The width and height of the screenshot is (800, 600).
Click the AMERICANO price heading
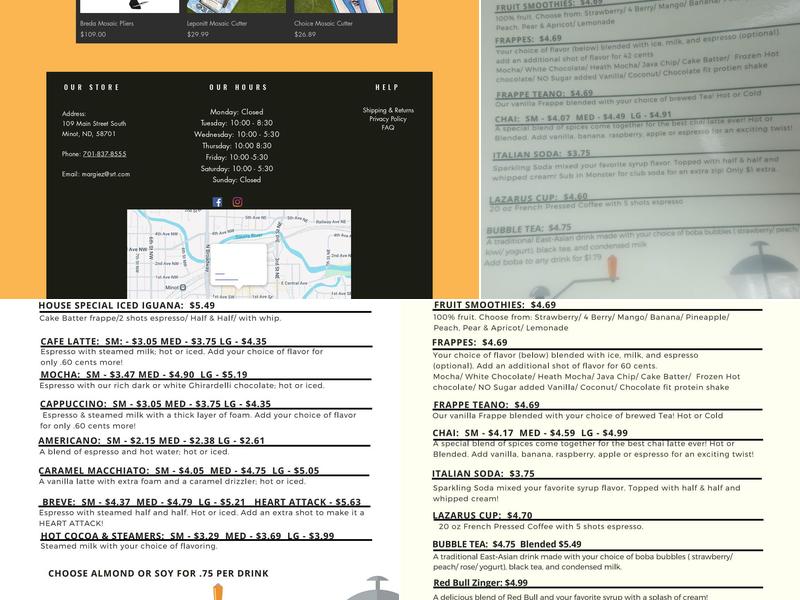[152, 440]
